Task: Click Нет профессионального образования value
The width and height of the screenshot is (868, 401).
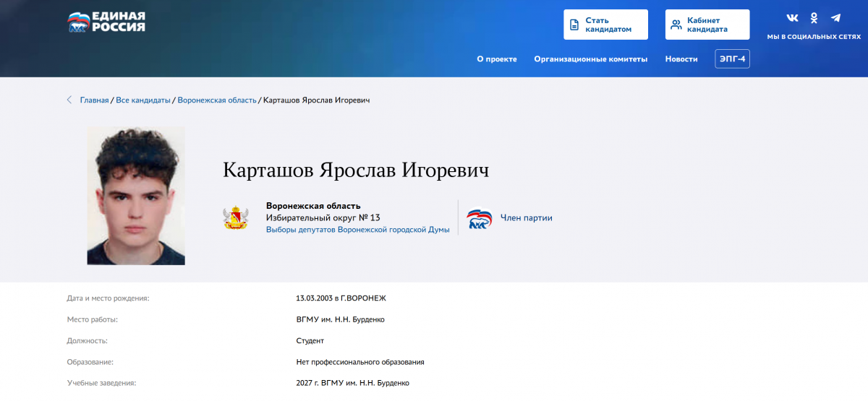Action: point(360,362)
